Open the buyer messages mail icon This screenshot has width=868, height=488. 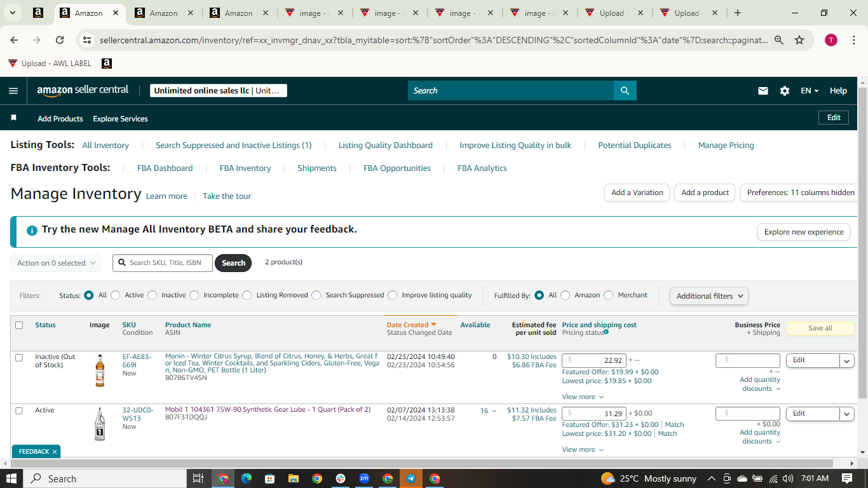(x=763, y=91)
